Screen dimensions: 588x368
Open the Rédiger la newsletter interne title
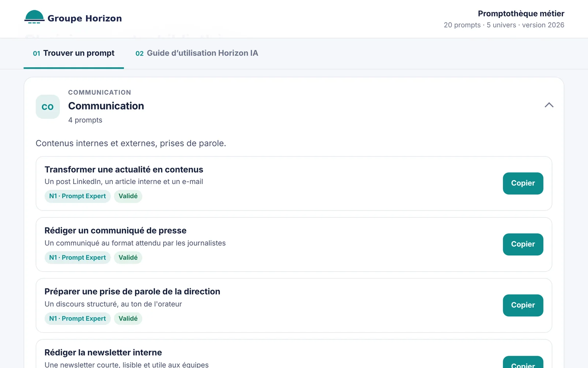pyautogui.click(x=103, y=353)
